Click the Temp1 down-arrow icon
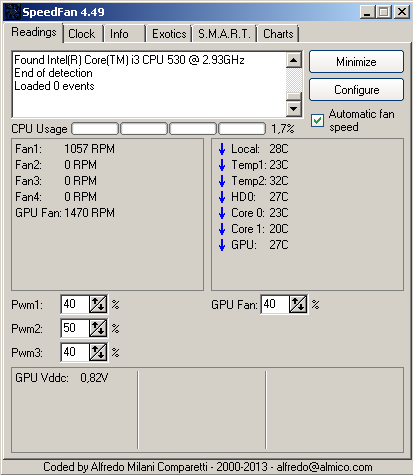 click(222, 165)
